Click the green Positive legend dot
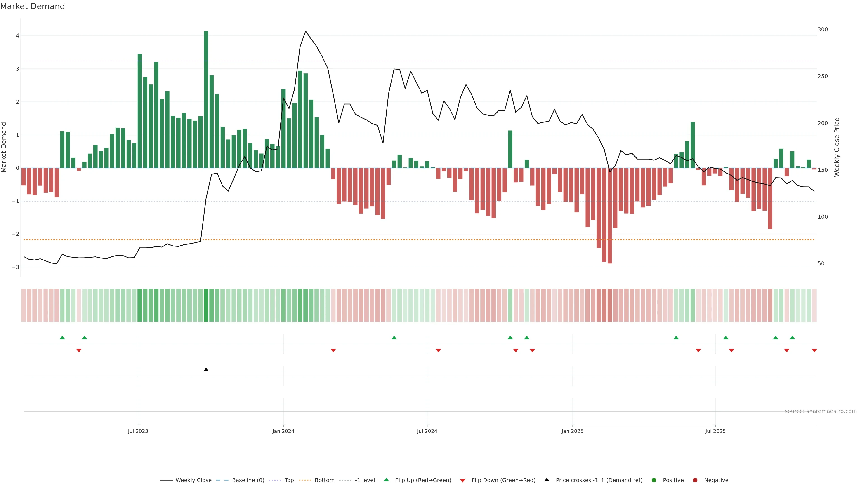The height and width of the screenshot is (488, 868). pos(654,480)
